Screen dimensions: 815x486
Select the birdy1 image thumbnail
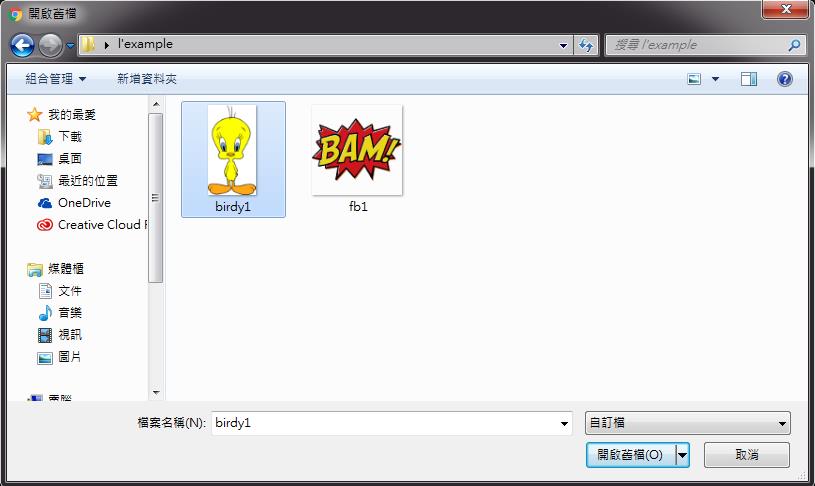[232, 150]
